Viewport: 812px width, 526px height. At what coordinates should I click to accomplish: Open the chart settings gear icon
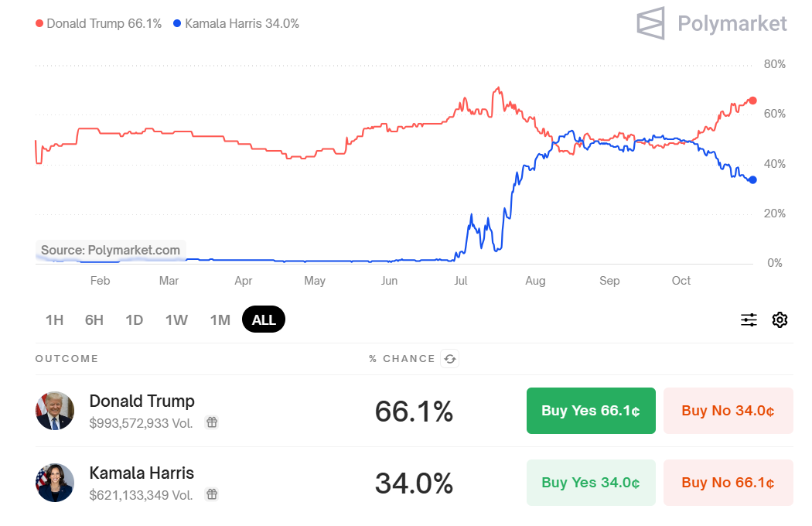[x=780, y=319]
